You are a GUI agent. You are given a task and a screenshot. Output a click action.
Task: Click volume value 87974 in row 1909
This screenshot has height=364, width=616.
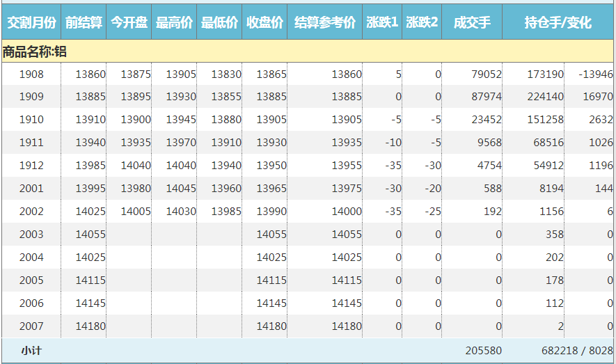[486, 97]
